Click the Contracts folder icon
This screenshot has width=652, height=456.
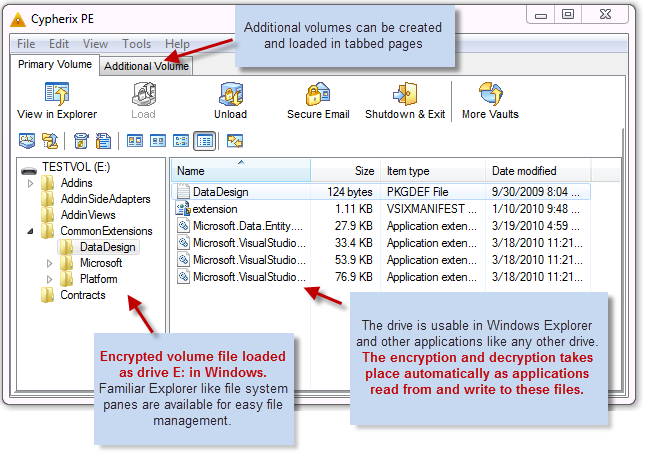click(48, 295)
